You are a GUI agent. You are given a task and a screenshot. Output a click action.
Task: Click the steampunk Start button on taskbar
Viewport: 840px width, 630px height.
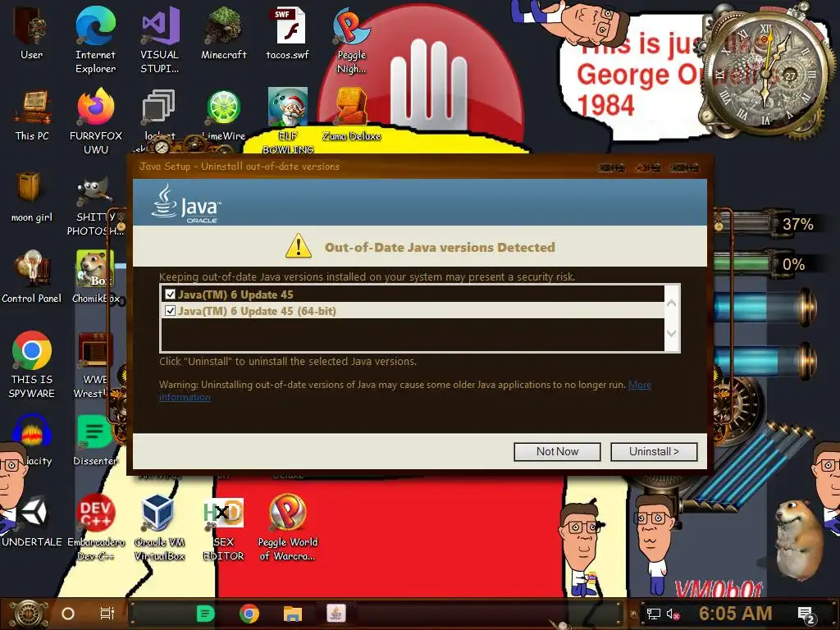point(30,614)
